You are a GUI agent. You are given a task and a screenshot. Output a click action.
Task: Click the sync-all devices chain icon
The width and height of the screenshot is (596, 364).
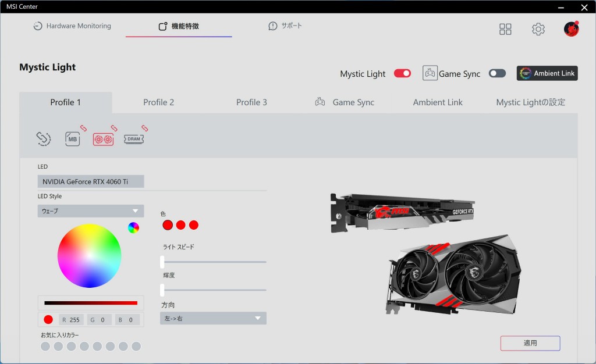[x=43, y=138]
